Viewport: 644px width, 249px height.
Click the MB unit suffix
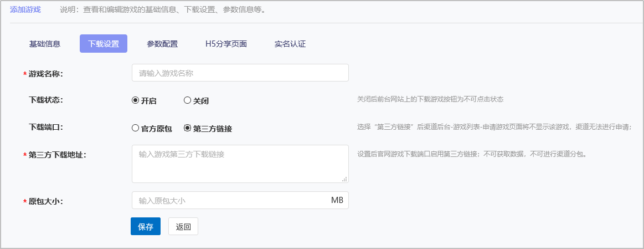point(337,200)
